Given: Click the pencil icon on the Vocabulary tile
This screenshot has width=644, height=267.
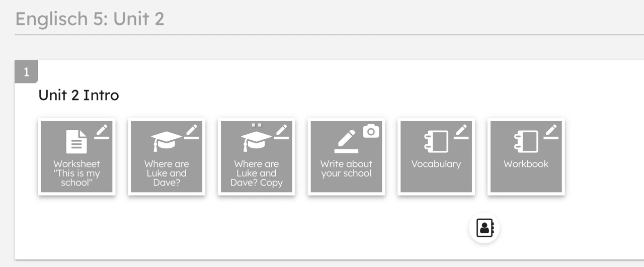Looking at the screenshot, I should tap(461, 131).
